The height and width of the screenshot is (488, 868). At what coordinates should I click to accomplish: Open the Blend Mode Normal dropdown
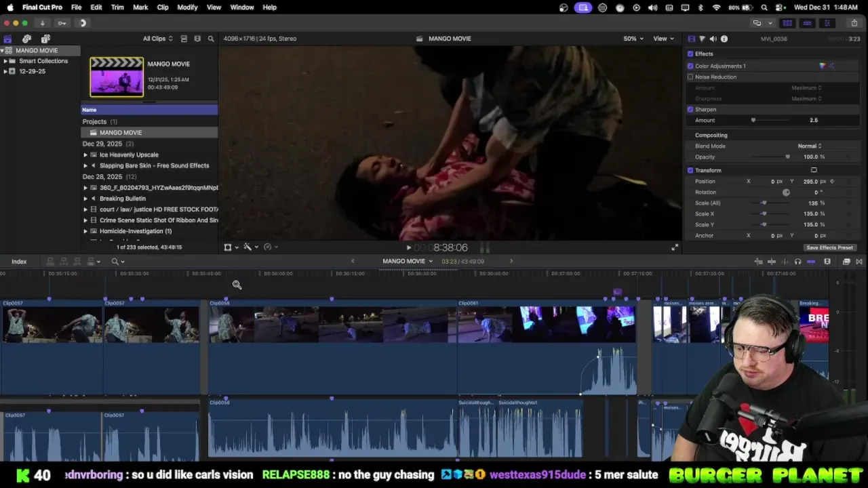[x=810, y=146]
